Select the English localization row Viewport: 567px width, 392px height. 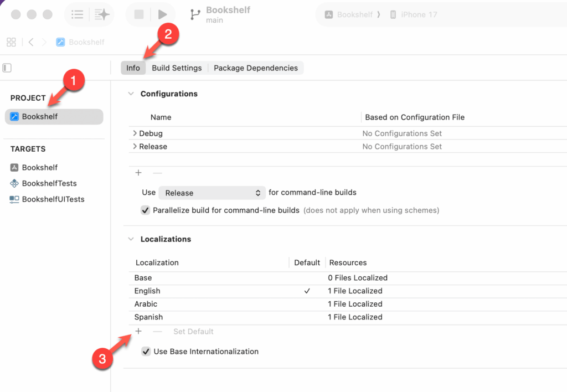[347, 291]
